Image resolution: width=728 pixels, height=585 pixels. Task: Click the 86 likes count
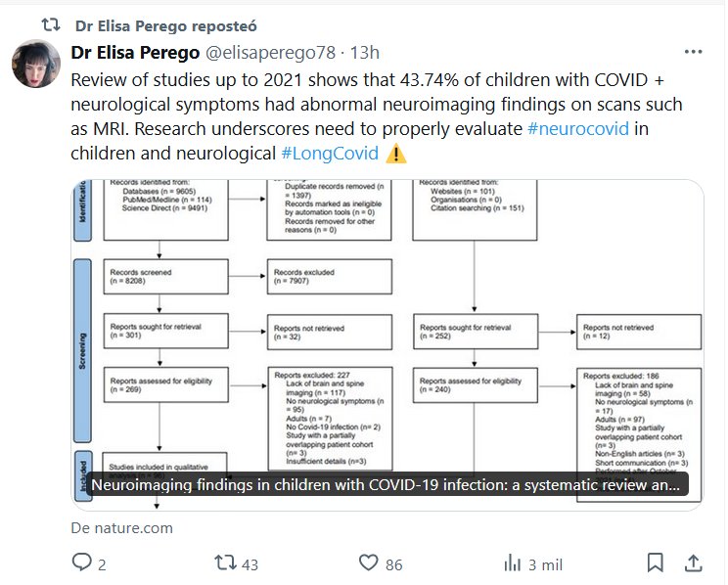(x=393, y=563)
